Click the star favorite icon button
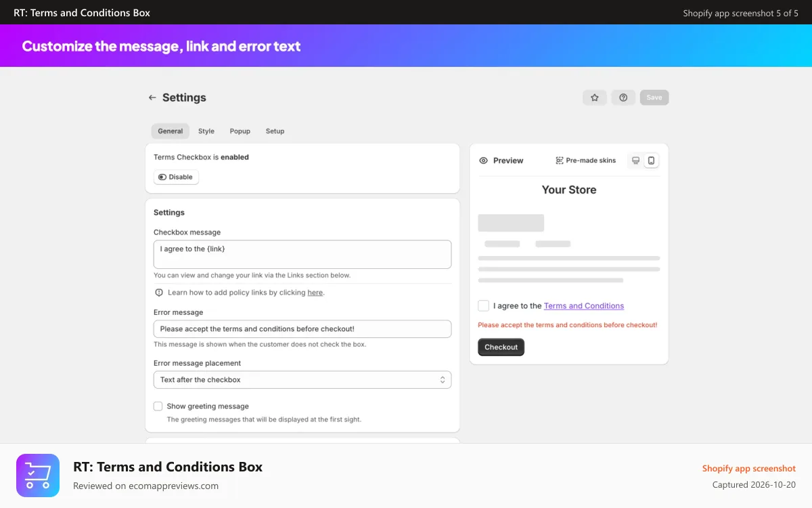 (595, 98)
